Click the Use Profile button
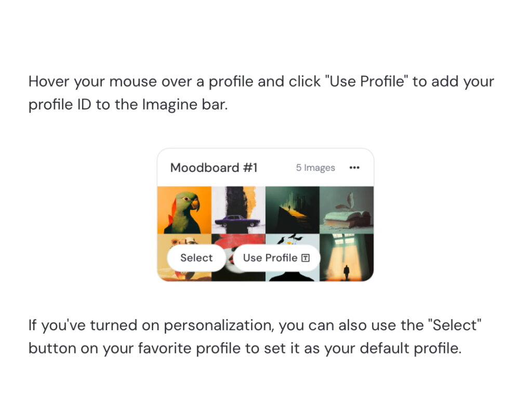Viewport: 532px width, 407px height. tap(276, 258)
